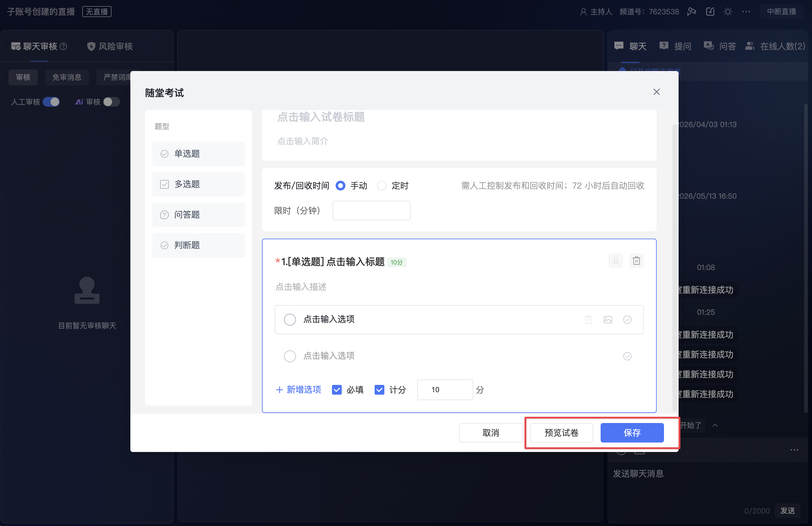Click the dialog vertical scrollbar
812x526 pixels.
pos(675,268)
